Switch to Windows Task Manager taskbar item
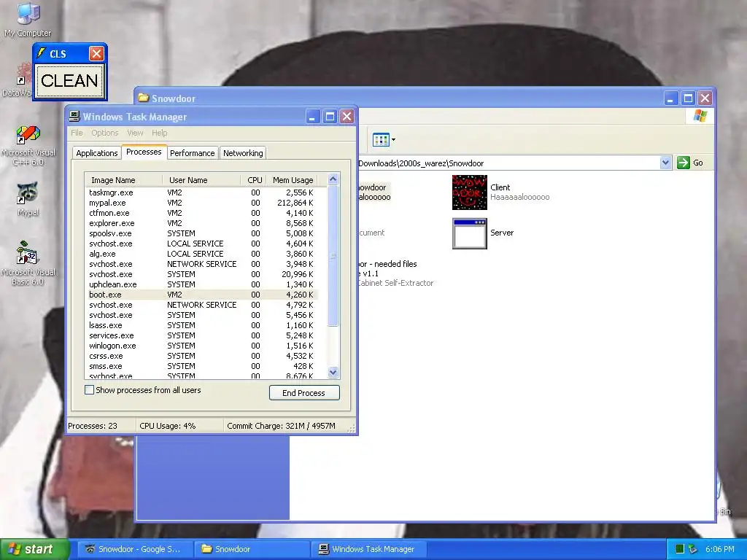747x560 pixels. tap(368, 549)
